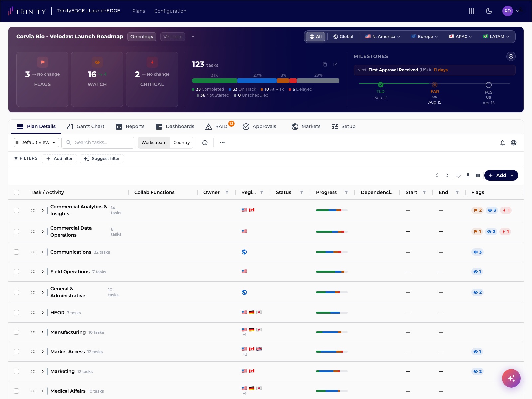Check the HEOR row checkbox

point(16,313)
